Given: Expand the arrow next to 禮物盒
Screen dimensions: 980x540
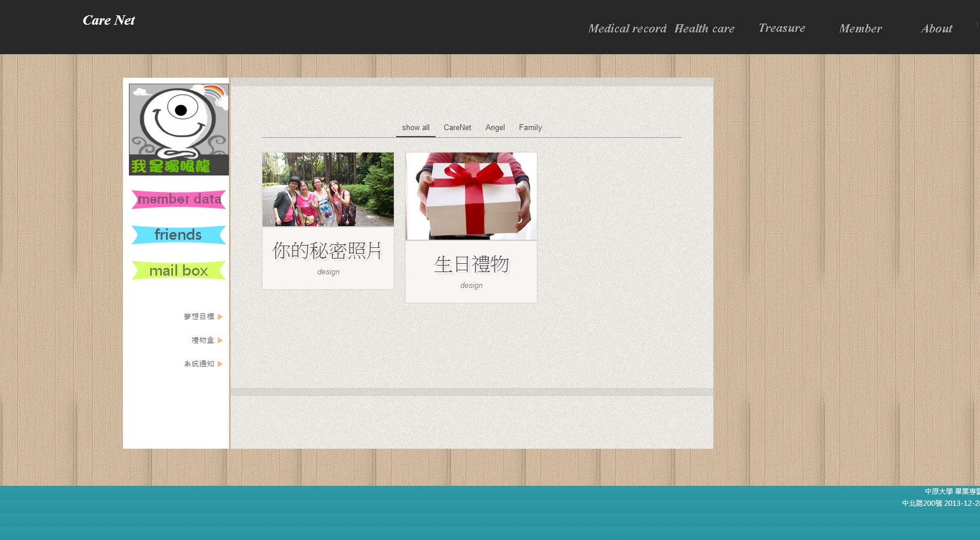Looking at the screenshot, I should [220, 340].
